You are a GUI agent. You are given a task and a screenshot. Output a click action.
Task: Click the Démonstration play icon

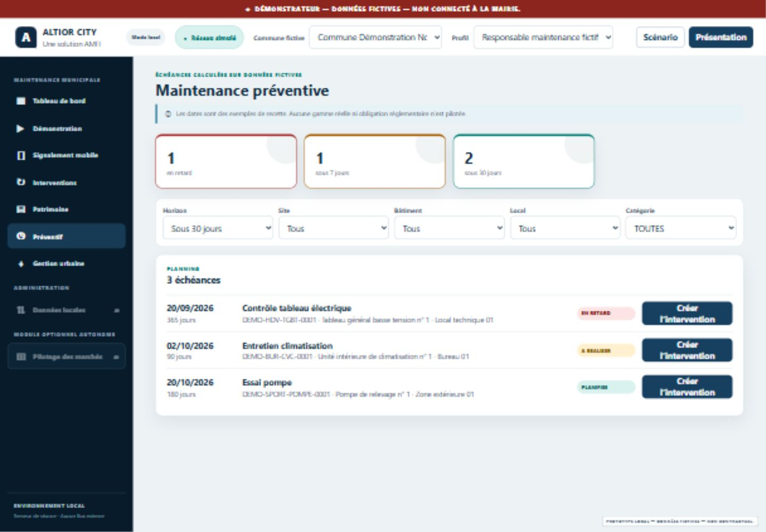click(20, 129)
